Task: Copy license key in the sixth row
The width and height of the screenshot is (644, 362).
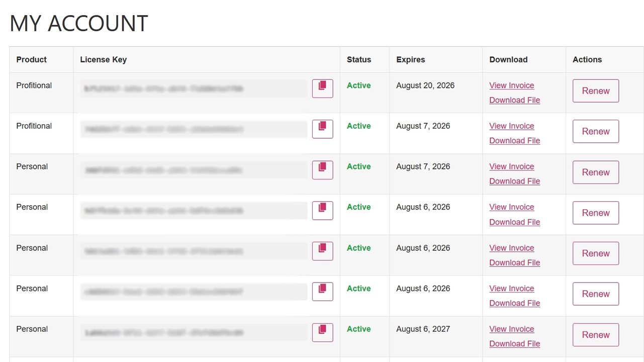Action: (322, 292)
